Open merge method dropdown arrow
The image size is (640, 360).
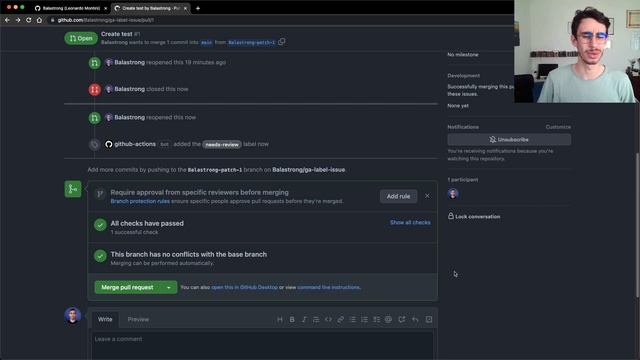click(x=169, y=287)
